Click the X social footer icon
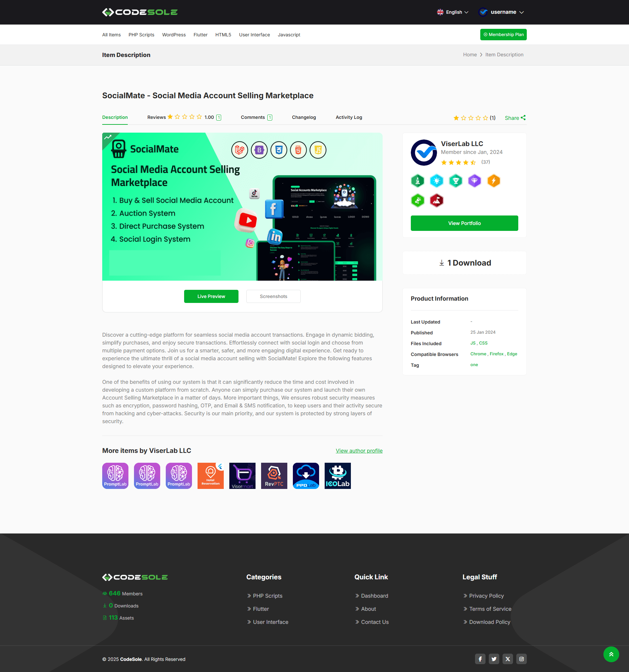629x672 pixels. [507, 659]
